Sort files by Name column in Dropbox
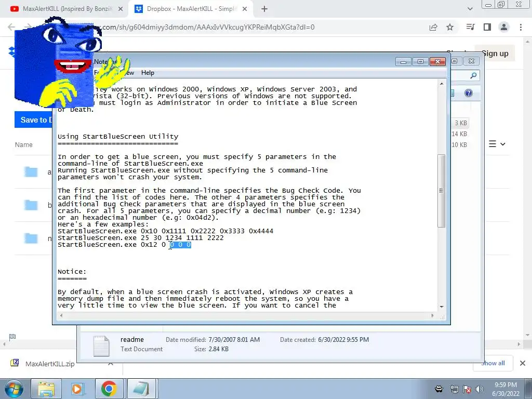The image size is (532, 399). (24, 145)
